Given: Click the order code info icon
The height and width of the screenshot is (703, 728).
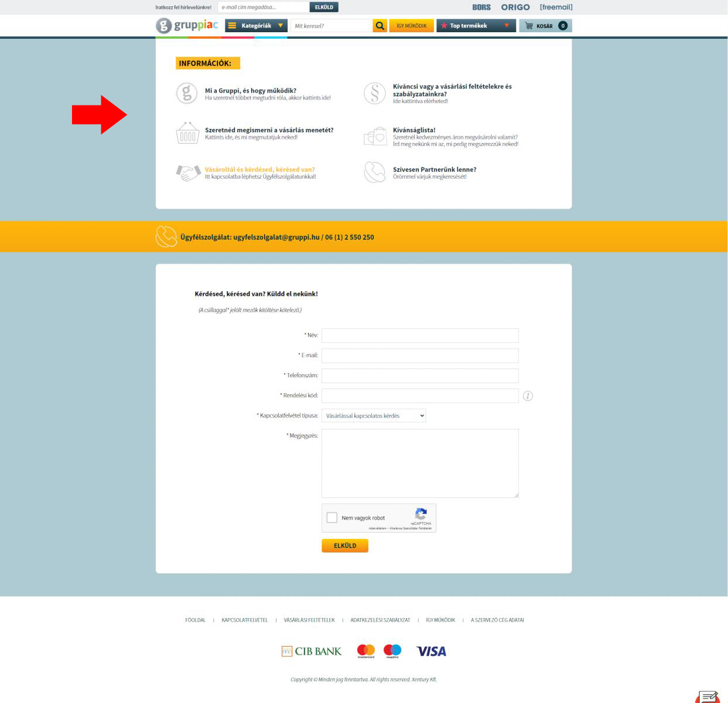Looking at the screenshot, I should click(x=528, y=396).
